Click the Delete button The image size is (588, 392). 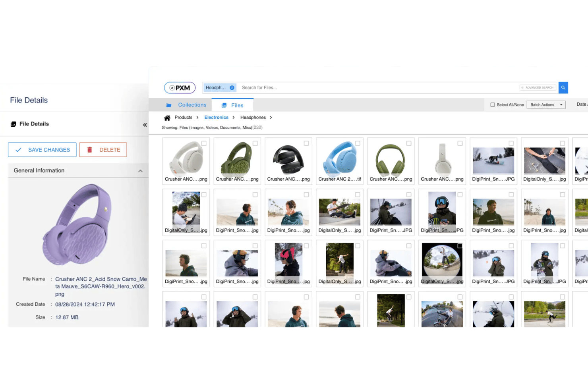pos(103,150)
